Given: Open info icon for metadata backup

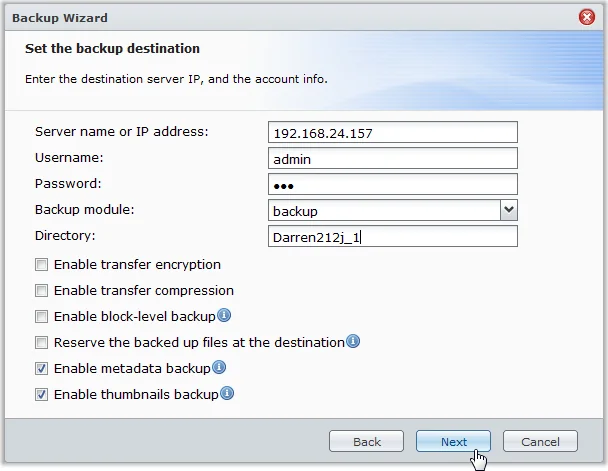Looking at the screenshot, I should pos(219,368).
